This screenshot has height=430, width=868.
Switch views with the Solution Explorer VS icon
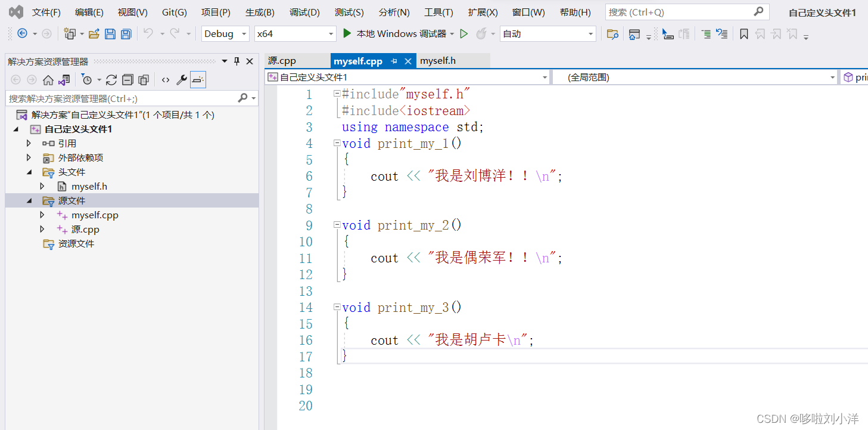click(64, 80)
